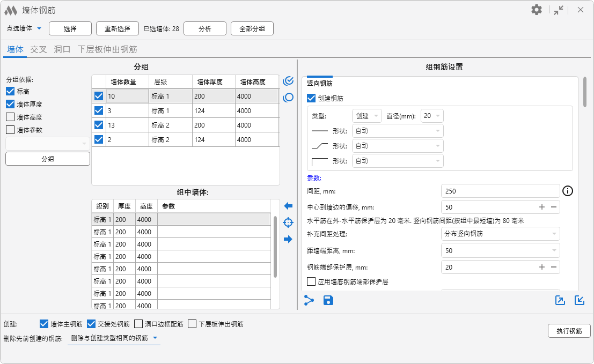
Task: Switch to the 交叉 tab
Action: pos(39,49)
